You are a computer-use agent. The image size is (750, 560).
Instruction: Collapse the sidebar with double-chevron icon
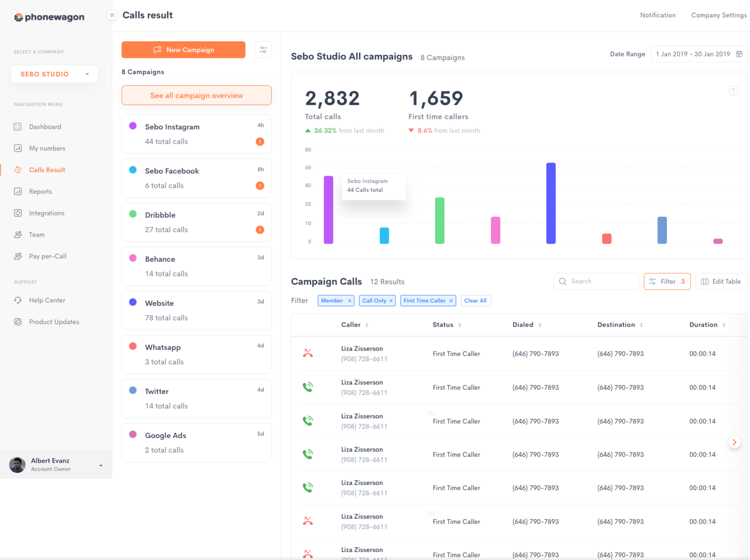click(112, 15)
